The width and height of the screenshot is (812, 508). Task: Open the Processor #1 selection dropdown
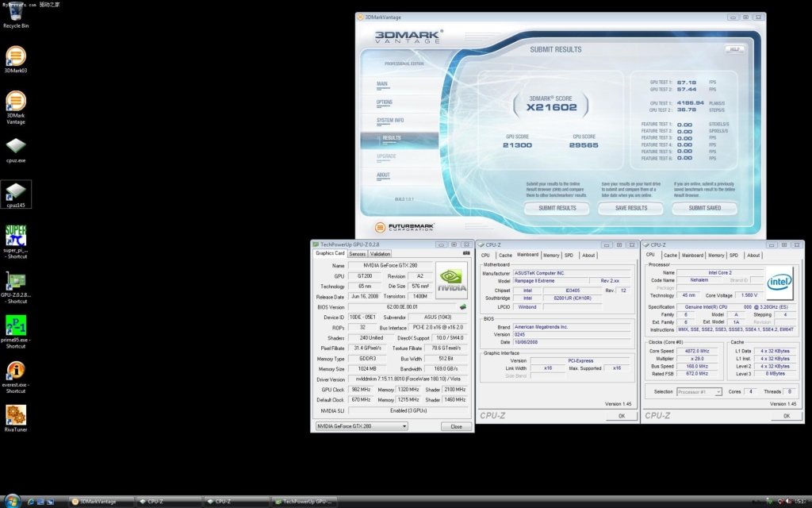pyautogui.click(x=699, y=392)
